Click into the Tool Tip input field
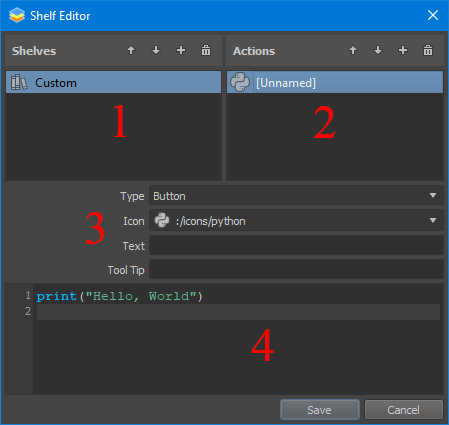The height and width of the screenshot is (425, 449). [x=296, y=270]
